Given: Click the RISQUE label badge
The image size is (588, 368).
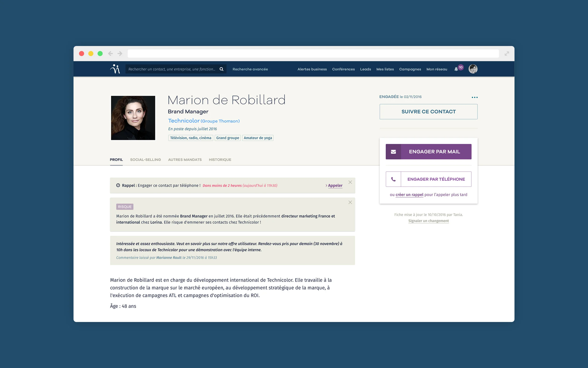Looking at the screenshot, I should (125, 207).
